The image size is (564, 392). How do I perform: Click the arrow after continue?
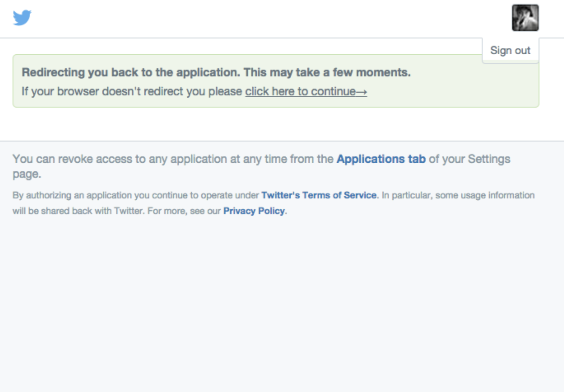[x=361, y=92]
